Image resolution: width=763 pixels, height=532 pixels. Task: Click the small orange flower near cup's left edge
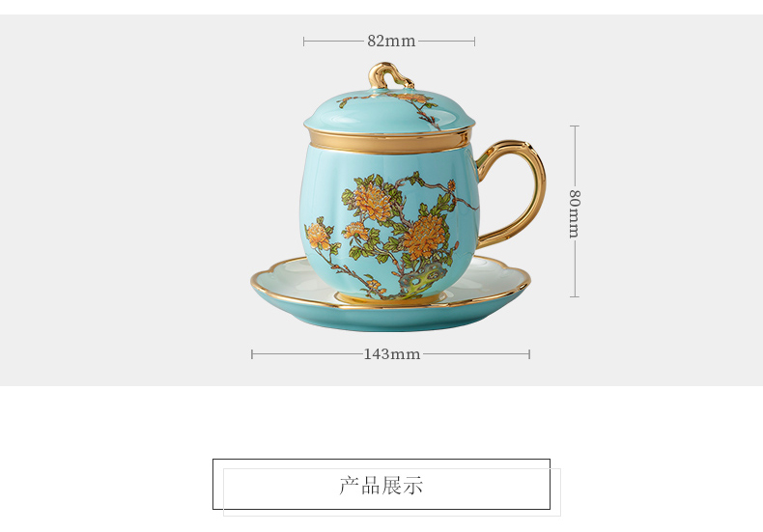click(x=318, y=236)
